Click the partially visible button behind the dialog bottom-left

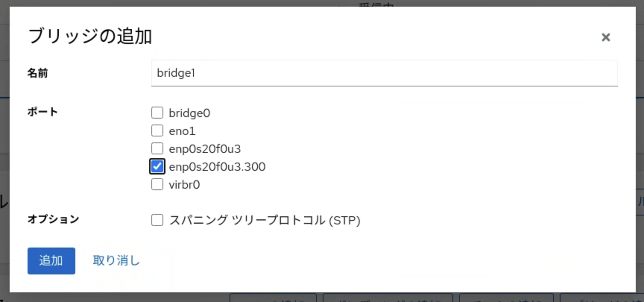pyautogui.click(x=273, y=299)
